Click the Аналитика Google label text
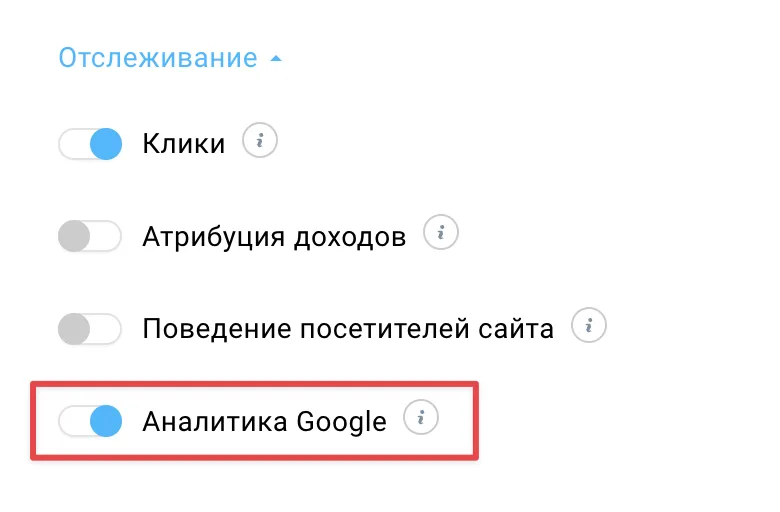The width and height of the screenshot is (780, 512). 265,422
